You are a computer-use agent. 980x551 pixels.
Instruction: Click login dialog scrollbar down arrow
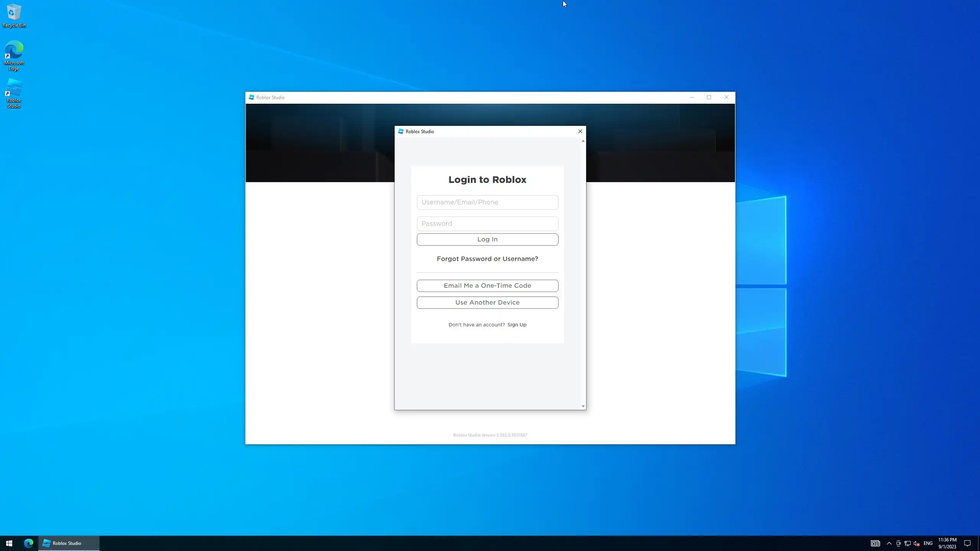pyautogui.click(x=583, y=406)
